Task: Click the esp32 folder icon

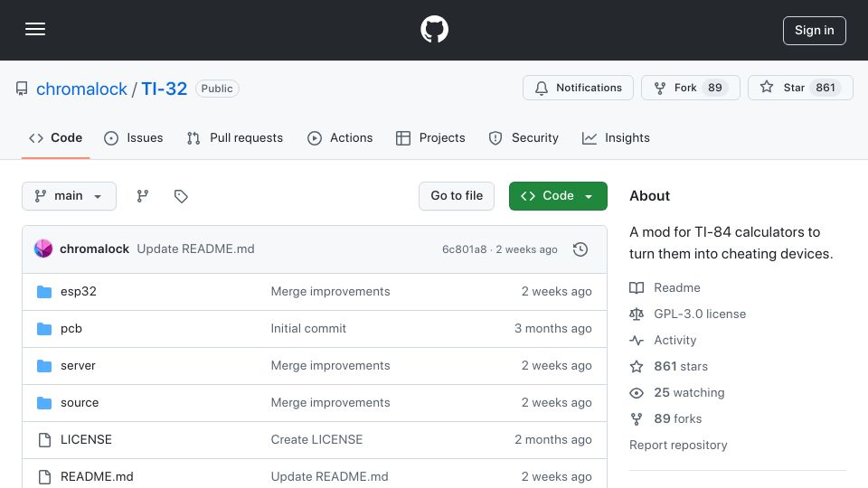Action: pos(44,292)
